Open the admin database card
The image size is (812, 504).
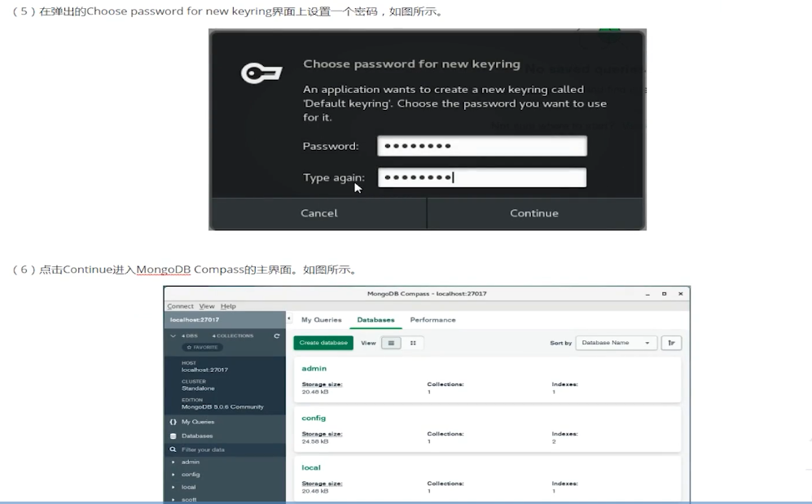(x=487, y=379)
